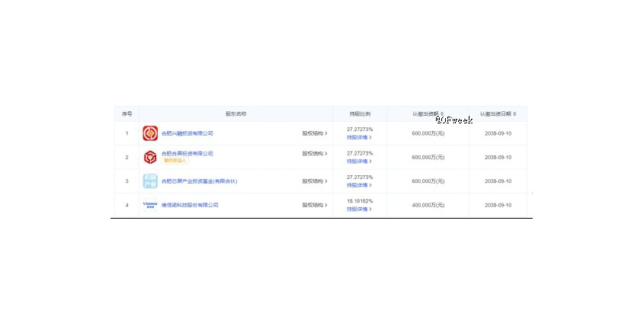The height and width of the screenshot is (320, 644).
Task: Select the 600,000万(元) amount in row 1
Action: (428, 133)
